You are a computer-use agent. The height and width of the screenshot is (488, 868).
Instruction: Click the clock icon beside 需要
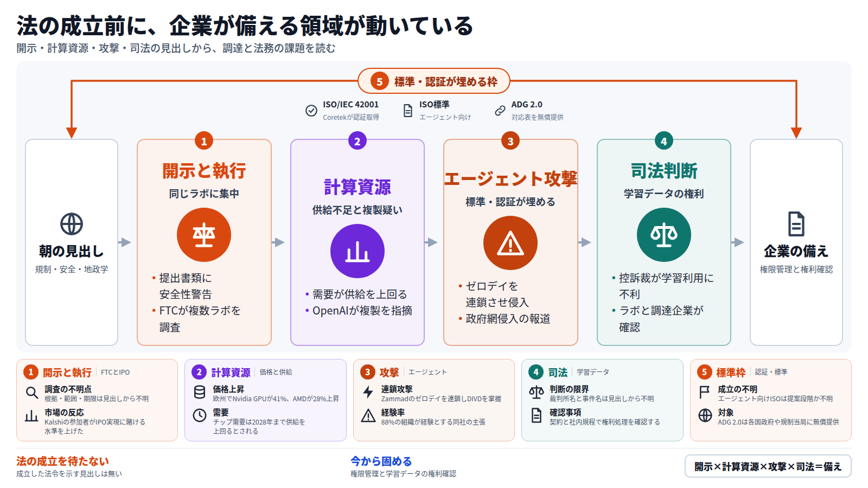click(200, 416)
